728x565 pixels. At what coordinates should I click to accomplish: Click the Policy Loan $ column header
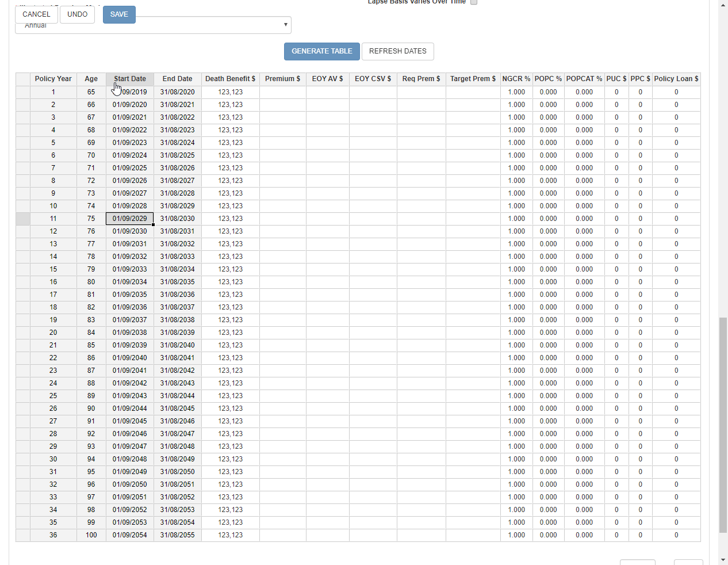[676, 79]
